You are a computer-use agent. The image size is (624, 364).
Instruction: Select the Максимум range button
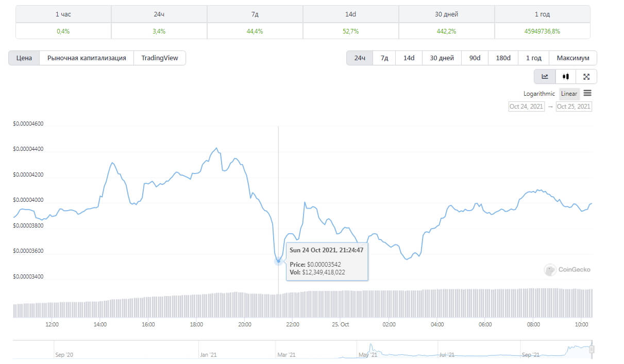pyautogui.click(x=573, y=58)
